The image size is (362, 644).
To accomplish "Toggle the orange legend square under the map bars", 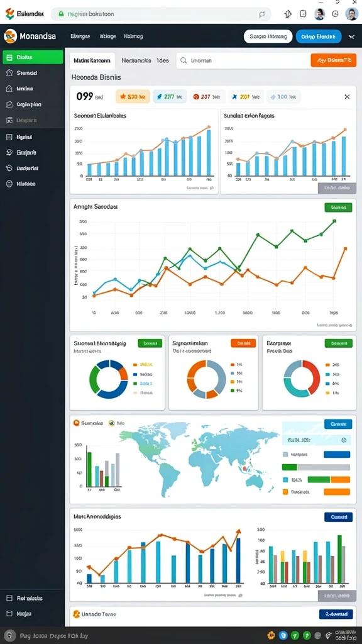I will pos(285,492).
